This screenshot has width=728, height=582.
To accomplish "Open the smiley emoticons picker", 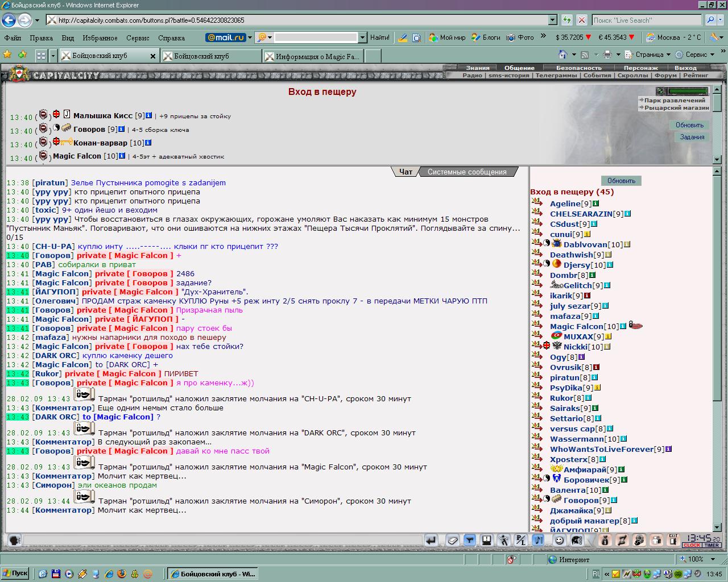I will coord(560,540).
